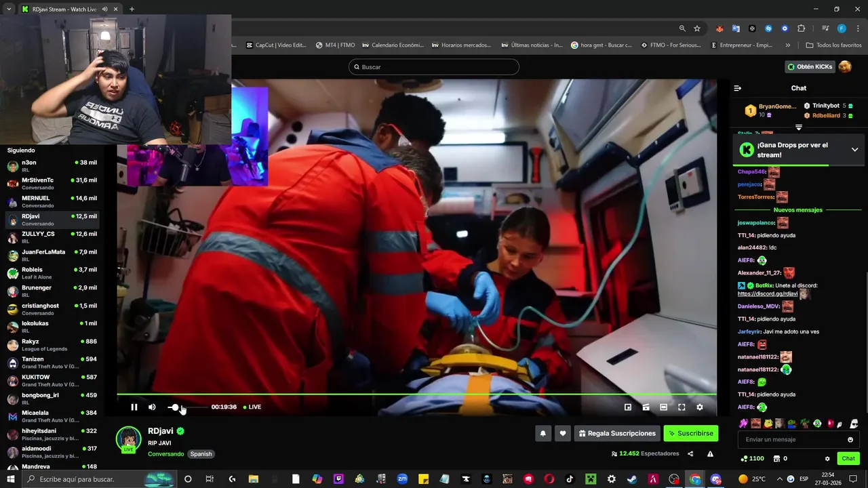
Task: Open chat settings gear icon
Action: point(827,458)
